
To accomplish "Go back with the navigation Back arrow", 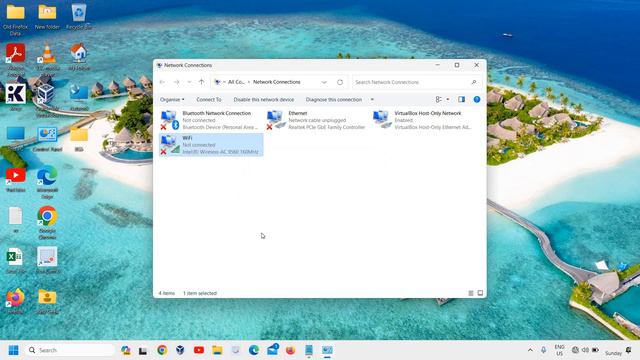I will pos(162,82).
